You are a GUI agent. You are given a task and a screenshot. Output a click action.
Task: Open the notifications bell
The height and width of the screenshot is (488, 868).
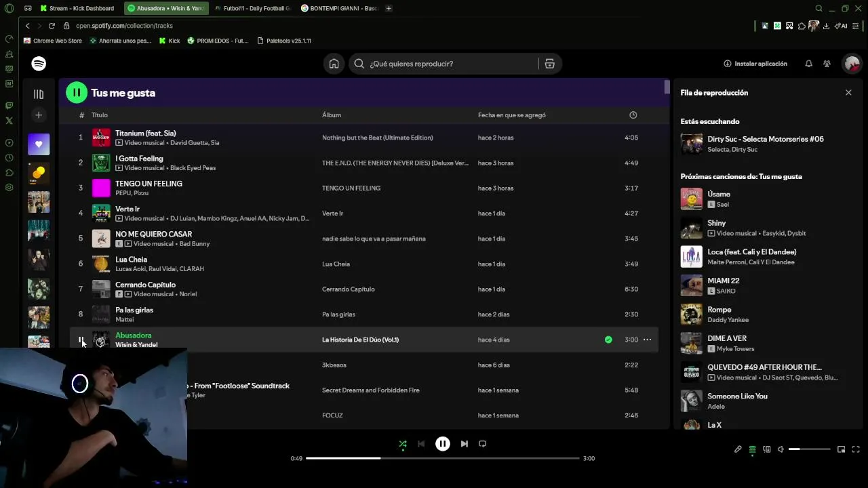tap(808, 64)
